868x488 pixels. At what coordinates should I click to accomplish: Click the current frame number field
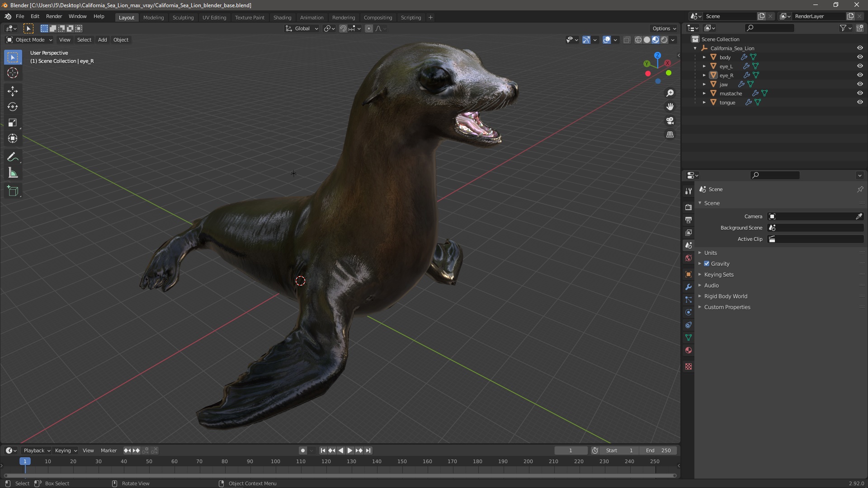pos(571,450)
